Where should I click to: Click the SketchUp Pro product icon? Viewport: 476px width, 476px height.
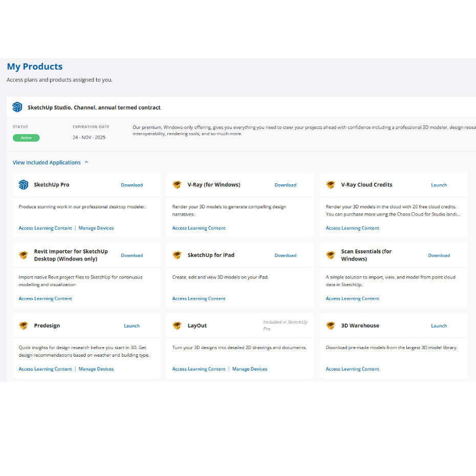pos(24,185)
